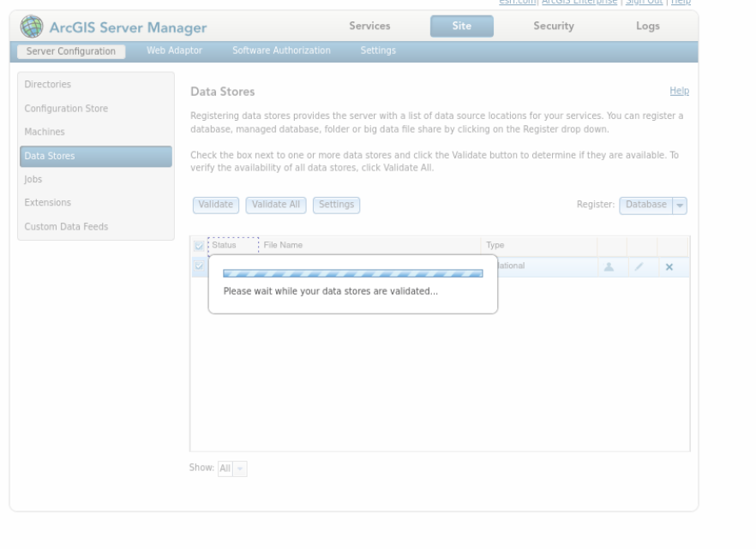Click the Validate button
This screenshot has width=756, height=549.
pos(215,206)
